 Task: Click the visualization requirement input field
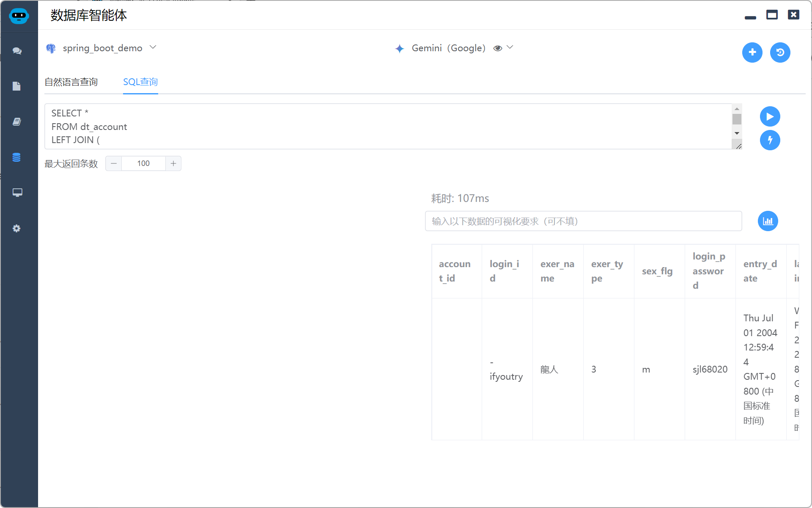pos(583,221)
